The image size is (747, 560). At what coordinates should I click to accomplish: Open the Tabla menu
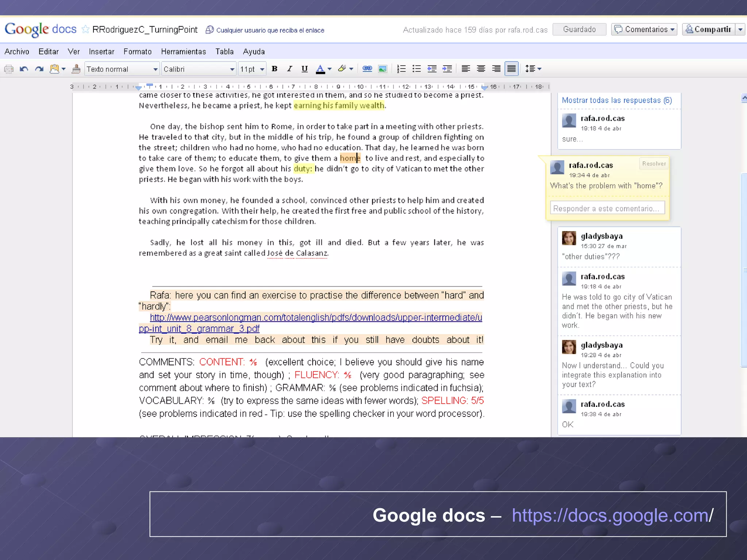coord(224,52)
